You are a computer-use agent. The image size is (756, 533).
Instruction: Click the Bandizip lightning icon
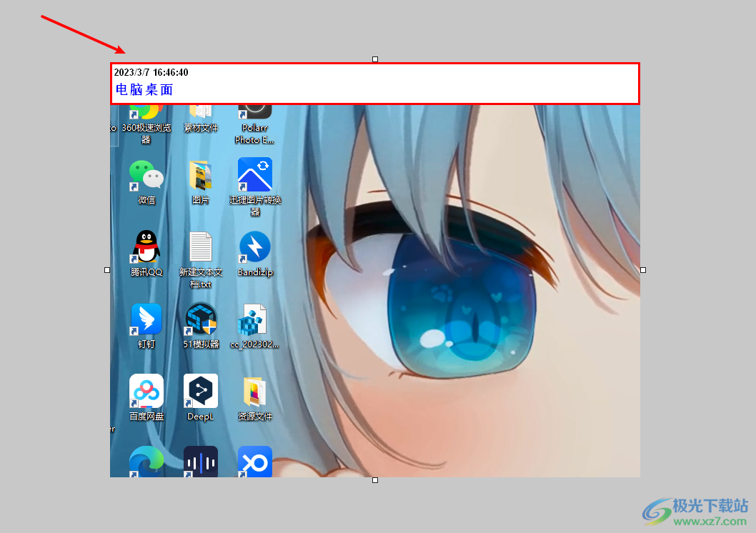point(255,246)
